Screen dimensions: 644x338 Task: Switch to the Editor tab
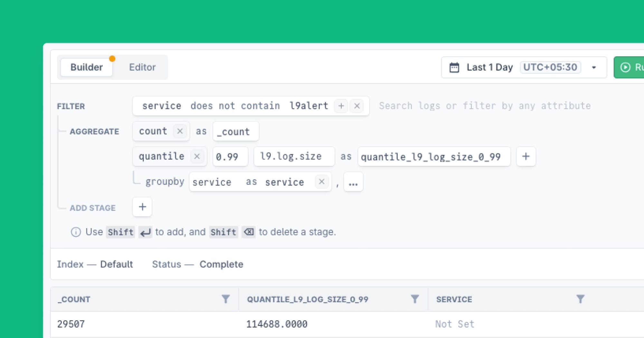[142, 67]
